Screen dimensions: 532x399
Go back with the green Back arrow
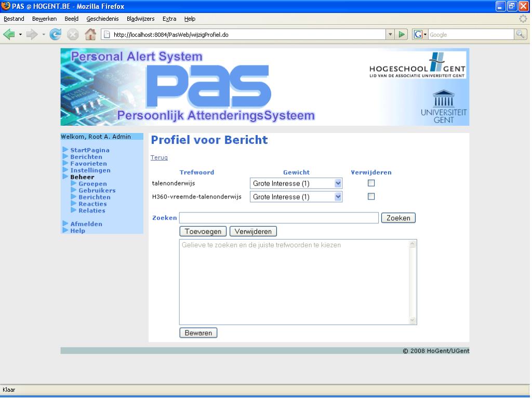(x=9, y=34)
